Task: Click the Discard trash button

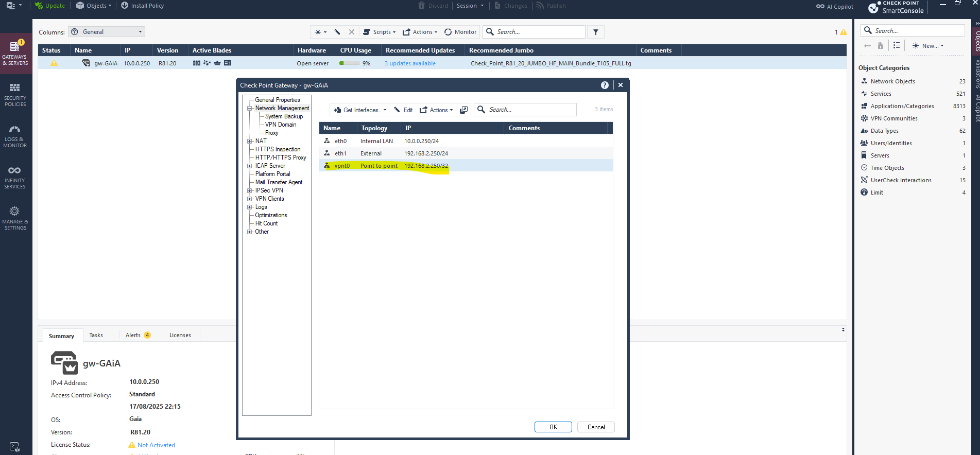Action: 433,6
